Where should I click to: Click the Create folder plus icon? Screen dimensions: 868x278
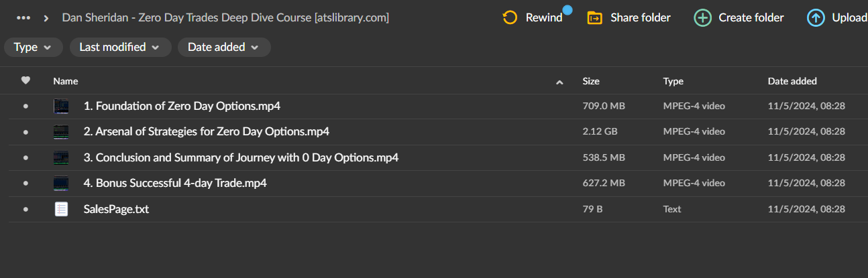click(x=702, y=18)
